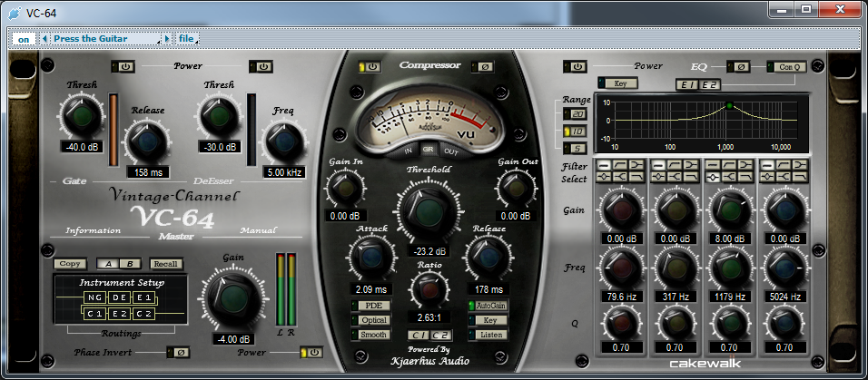
Task: Click the DE block in Routings
Action: (120, 298)
